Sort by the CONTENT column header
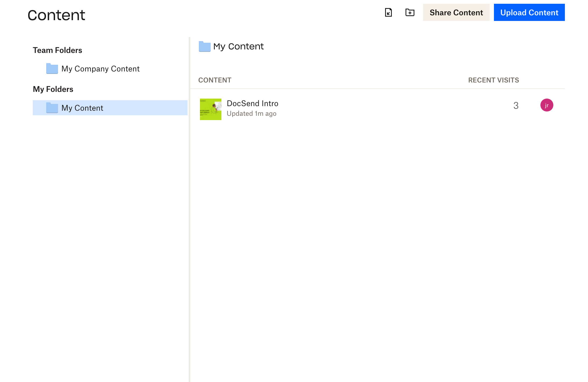The height and width of the screenshot is (382, 588). click(x=215, y=80)
